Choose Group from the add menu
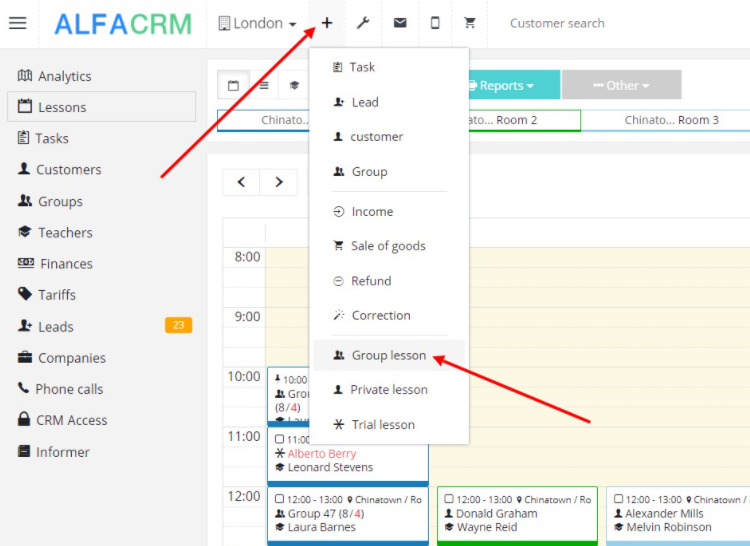 [x=389, y=172]
